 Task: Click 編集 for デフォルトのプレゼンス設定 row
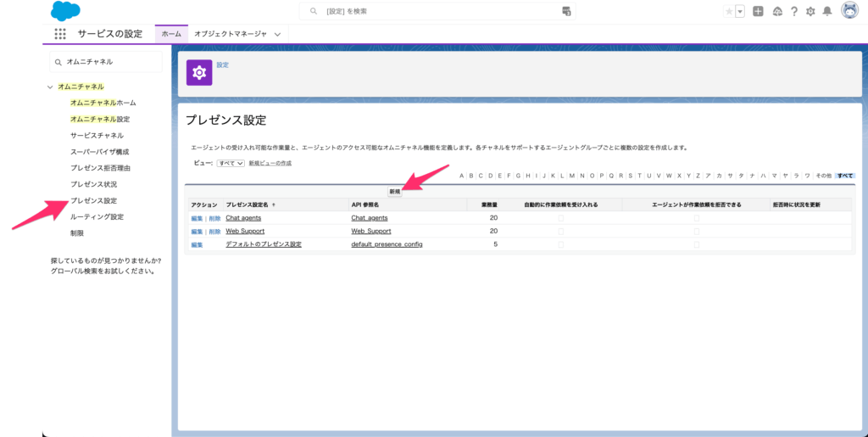point(197,245)
